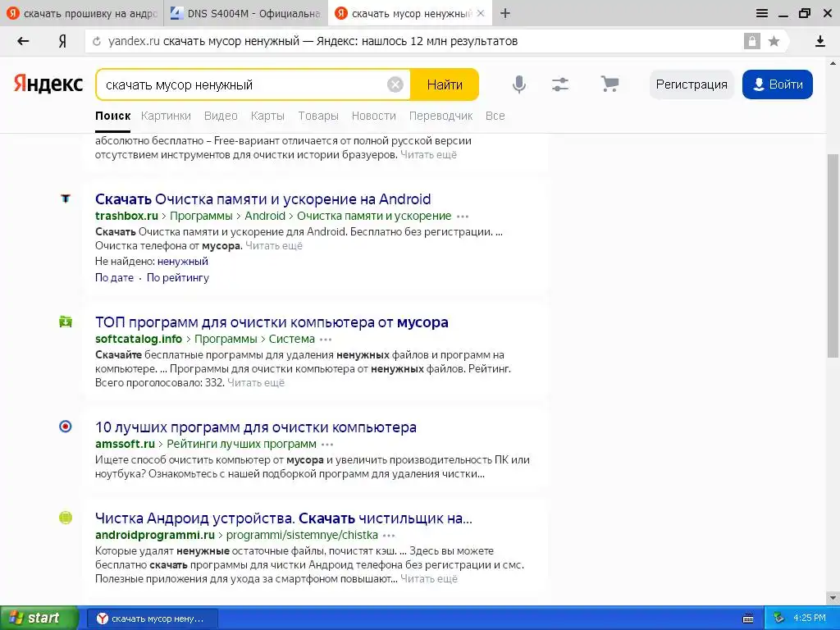840x630 pixels.
Task: Click the keyboard icon in the taskbar
Action: (x=748, y=619)
